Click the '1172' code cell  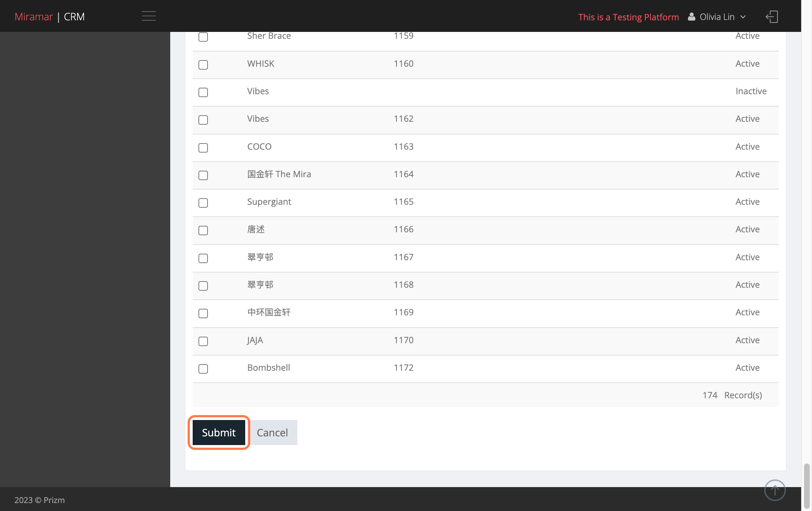(x=403, y=367)
